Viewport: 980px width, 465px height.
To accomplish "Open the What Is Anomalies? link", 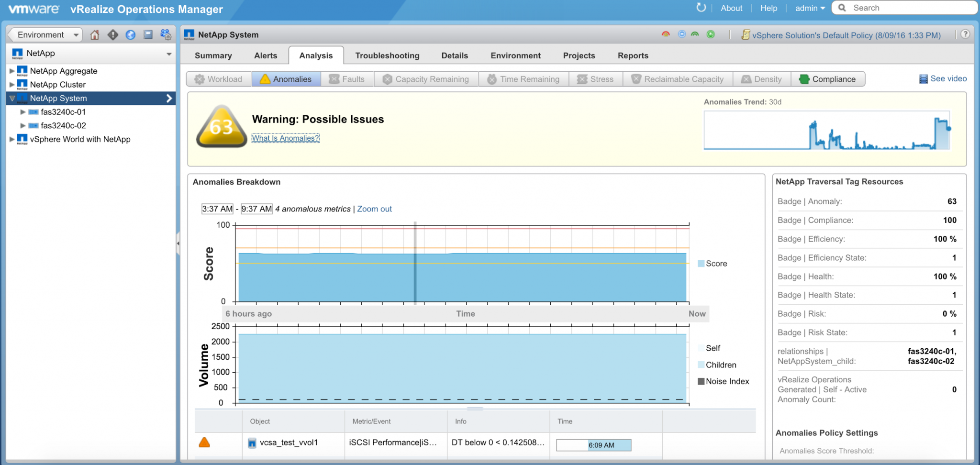I will [285, 138].
